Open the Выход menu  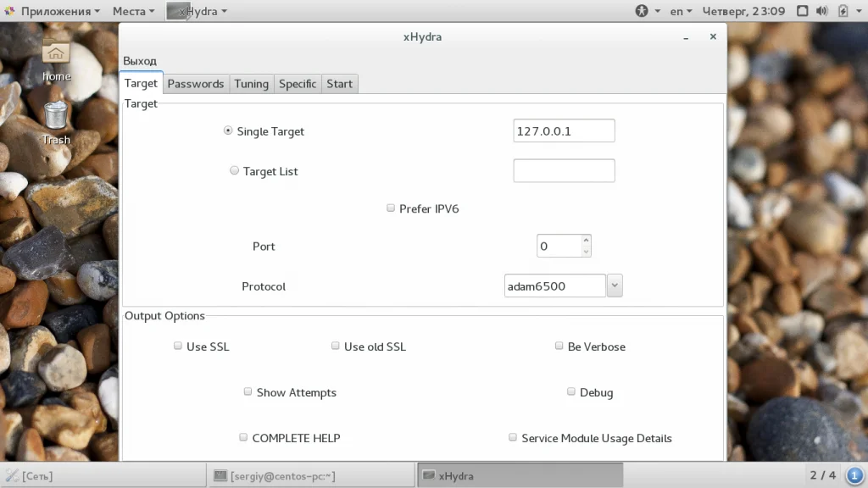tap(140, 61)
